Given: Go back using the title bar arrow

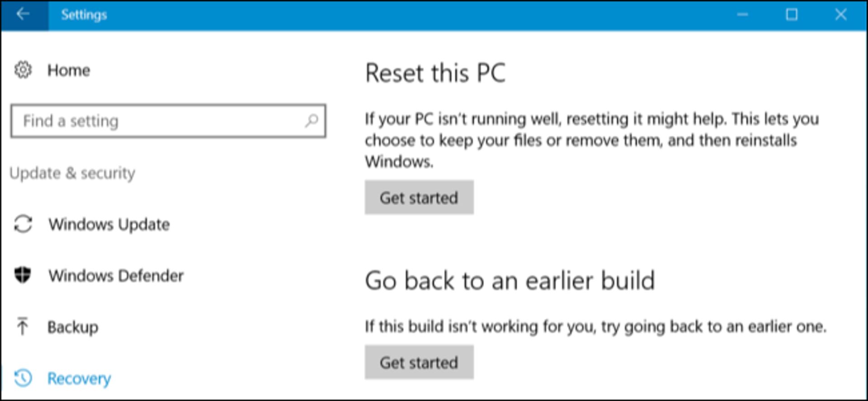Looking at the screenshot, I should click(x=23, y=14).
